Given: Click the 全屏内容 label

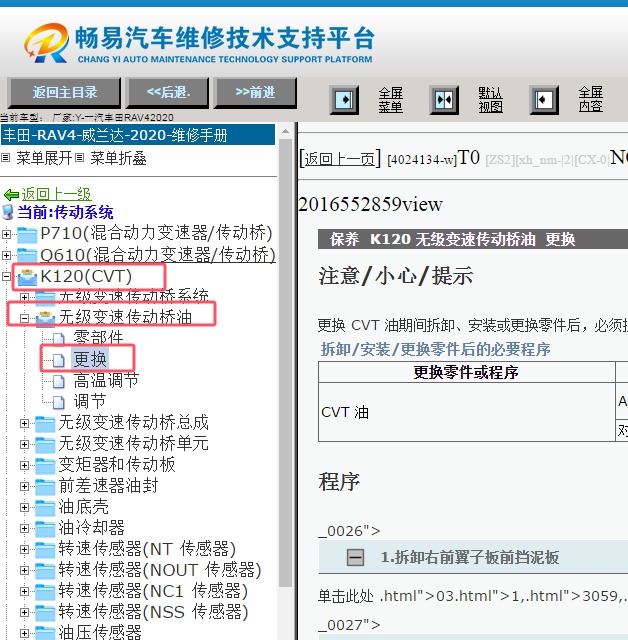Looking at the screenshot, I should (590, 100).
